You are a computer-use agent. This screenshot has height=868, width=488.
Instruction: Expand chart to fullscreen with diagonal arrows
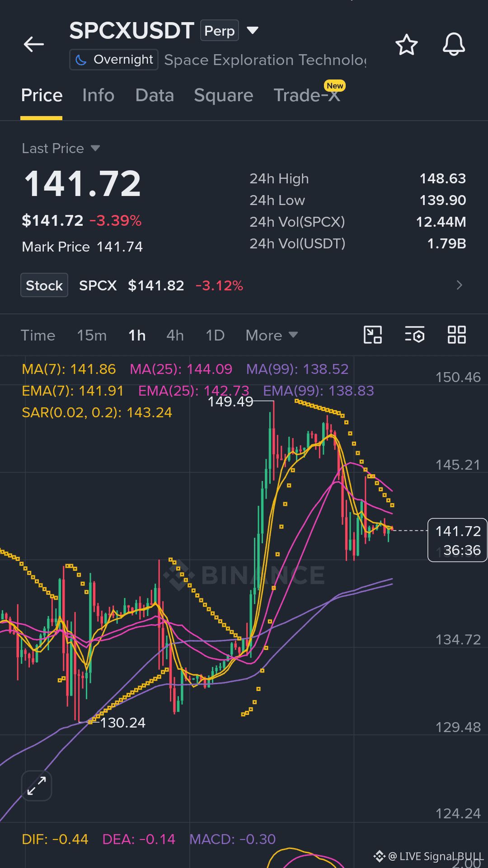click(37, 786)
